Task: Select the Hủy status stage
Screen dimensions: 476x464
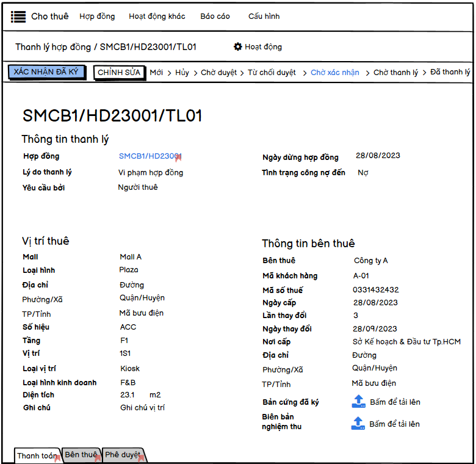Action: point(182,73)
